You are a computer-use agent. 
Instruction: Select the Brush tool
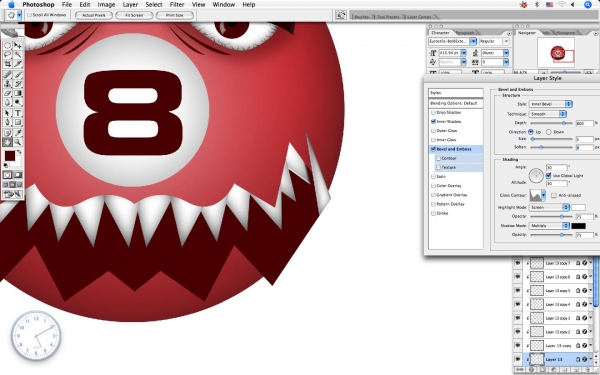click(x=18, y=75)
